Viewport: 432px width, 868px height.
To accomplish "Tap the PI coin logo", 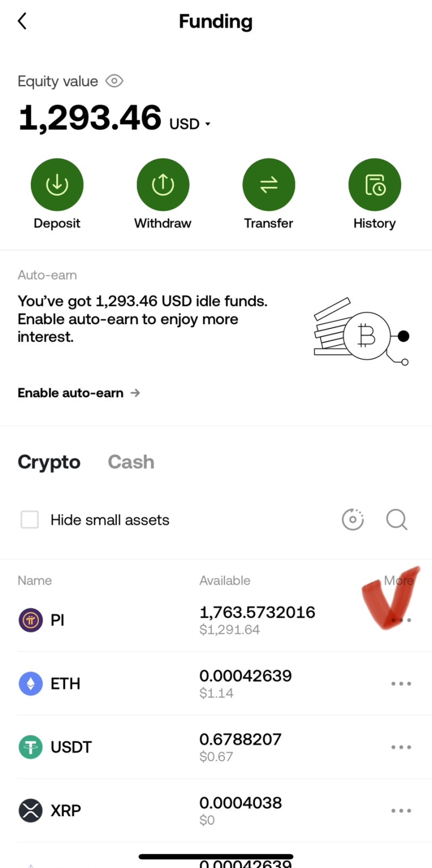I will (31, 620).
